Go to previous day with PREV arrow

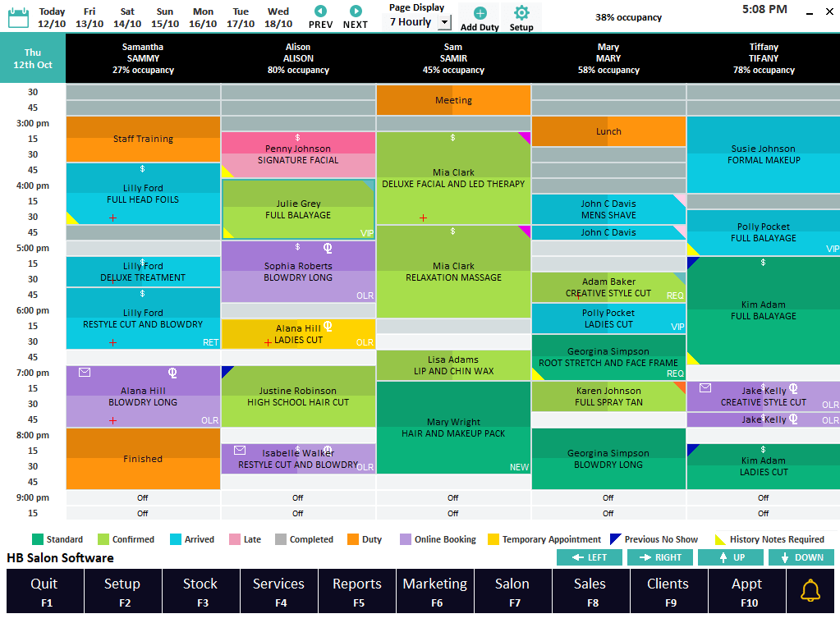[x=320, y=11]
